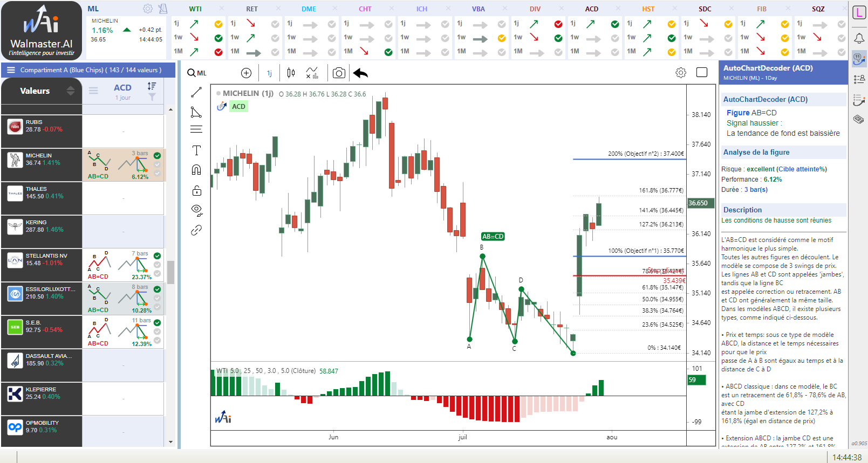Image resolution: width=868 pixels, height=463 pixels.
Task: Toggle the magnet snap tool
Action: point(196,170)
